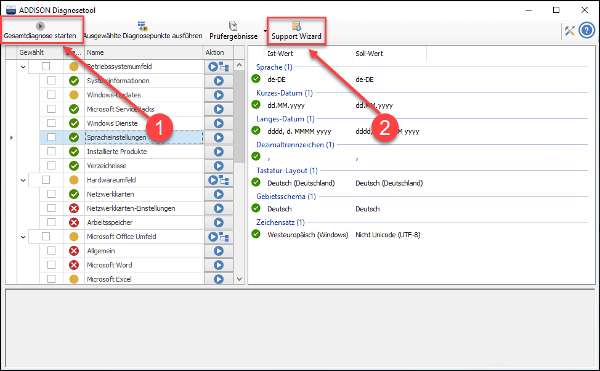Select the Netzwerkkarten row name
The width and height of the screenshot is (600, 371).
point(110,194)
